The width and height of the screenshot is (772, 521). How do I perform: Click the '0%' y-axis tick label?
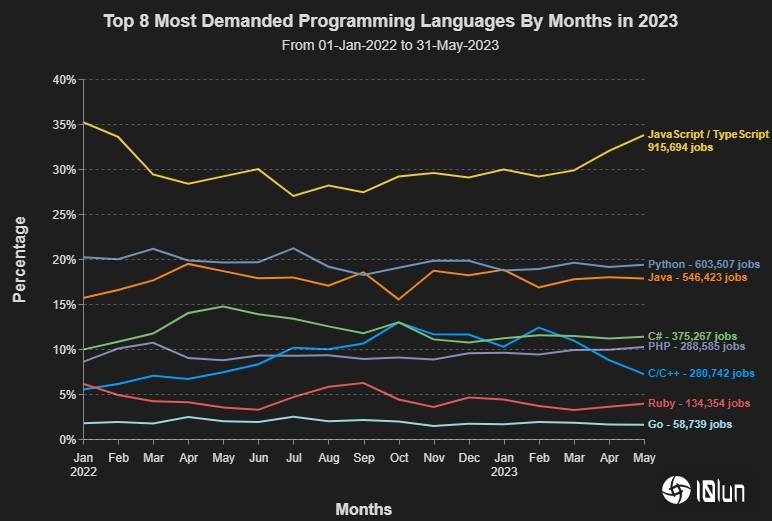[x=67, y=440]
